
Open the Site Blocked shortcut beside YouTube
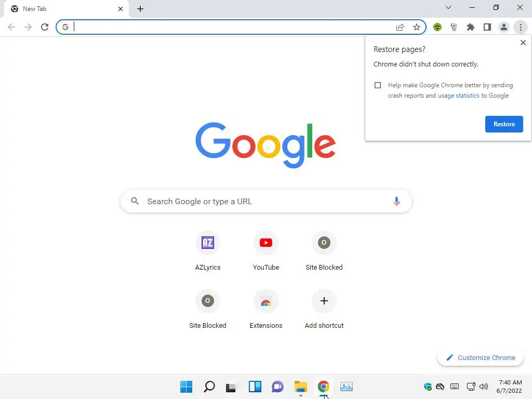point(324,250)
